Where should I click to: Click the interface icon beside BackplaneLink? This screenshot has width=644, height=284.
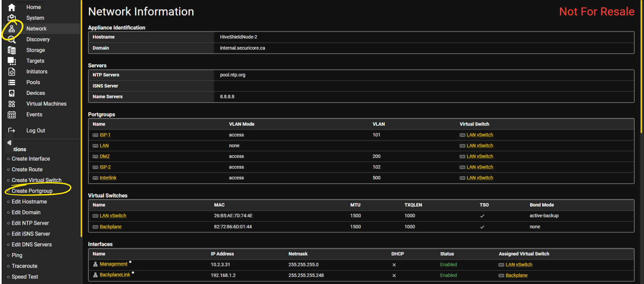pos(95,275)
